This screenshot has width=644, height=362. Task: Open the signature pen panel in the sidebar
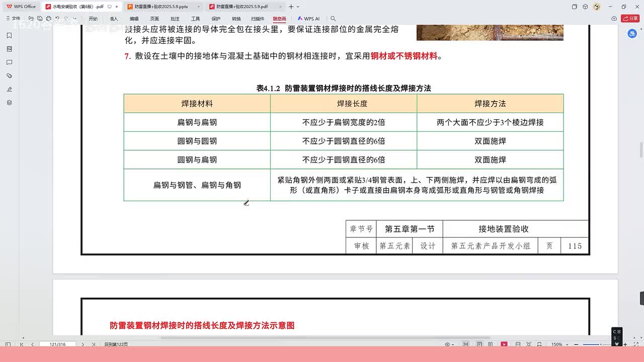(x=9, y=89)
